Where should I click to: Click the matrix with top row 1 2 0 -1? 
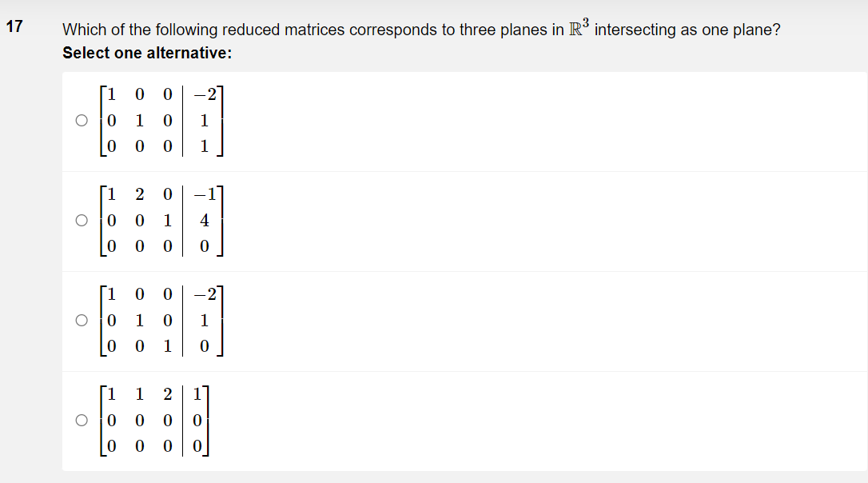161,221
